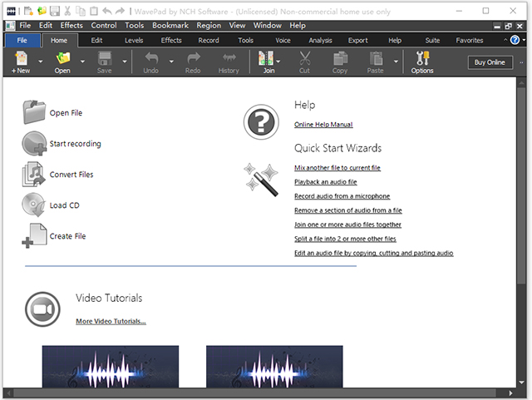This screenshot has width=532, height=400.
Task: Click the first video tutorial thumbnail
Action: click(111, 367)
